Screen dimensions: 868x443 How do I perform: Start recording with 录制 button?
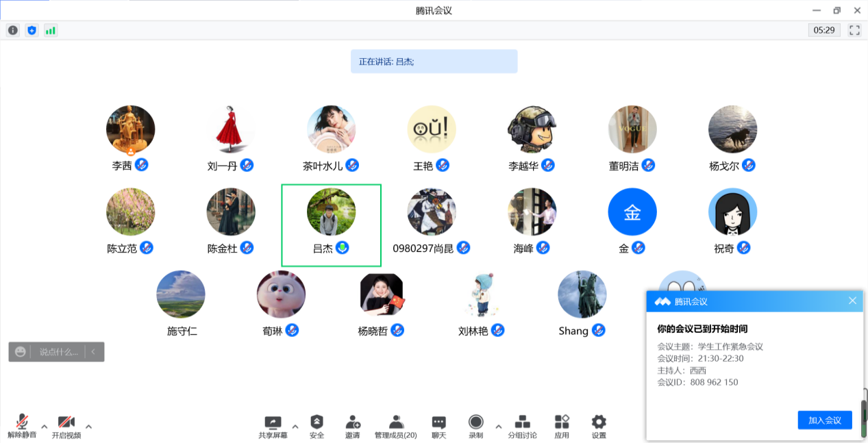(475, 426)
